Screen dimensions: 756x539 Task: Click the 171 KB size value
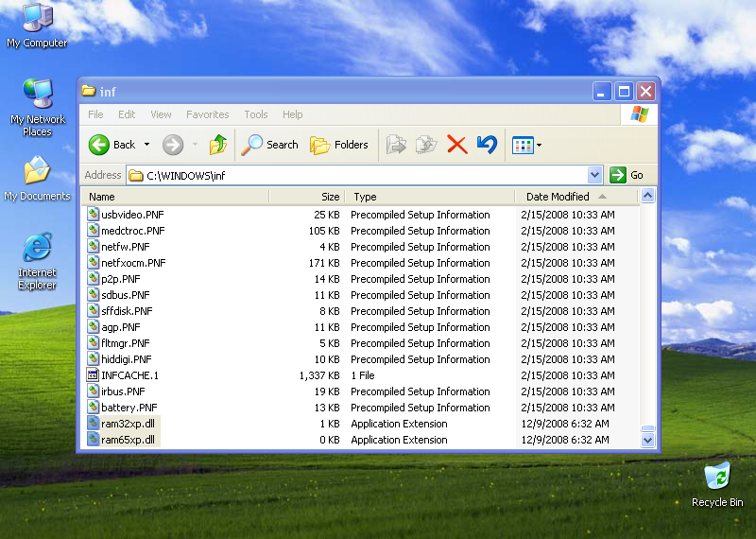pos(324,263)
